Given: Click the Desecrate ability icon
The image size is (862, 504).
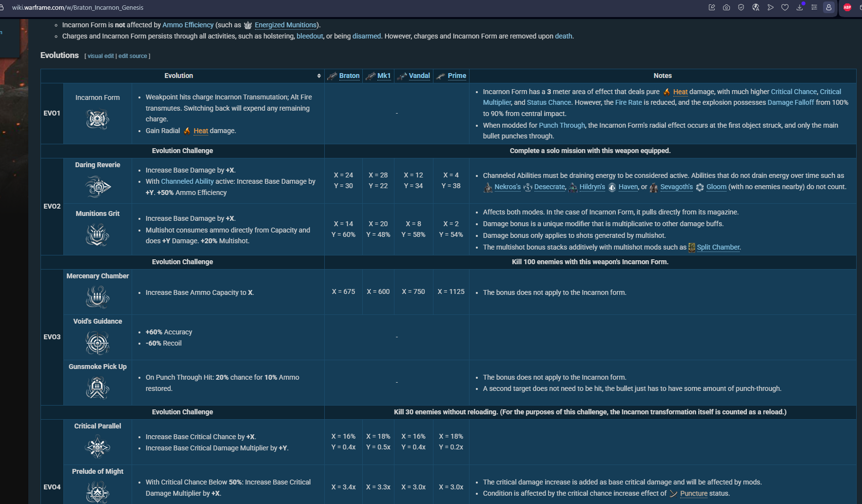Looking at the screenshot, I should (x=528, y=187).
